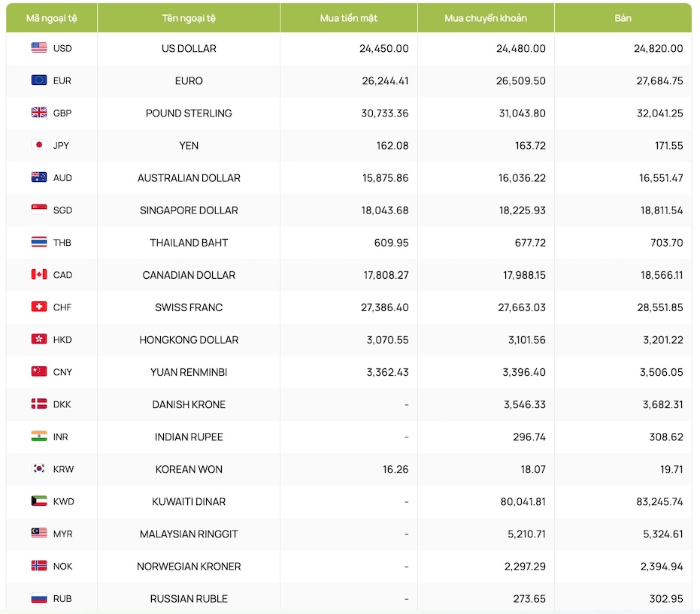
Task: Click the 'Mã ngoại tệ' column header
Action: [x=52, y=18]
